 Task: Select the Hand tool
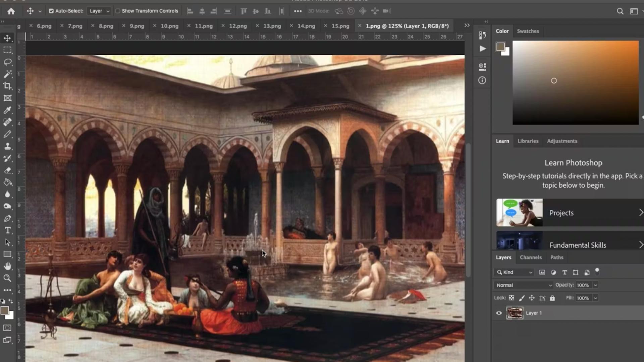[x=7, y=266]
